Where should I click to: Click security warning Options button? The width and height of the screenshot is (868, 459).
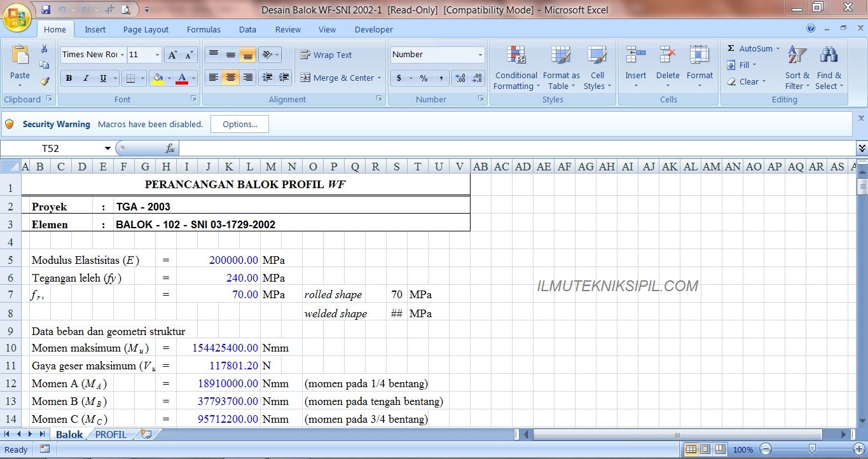(240, 124)
